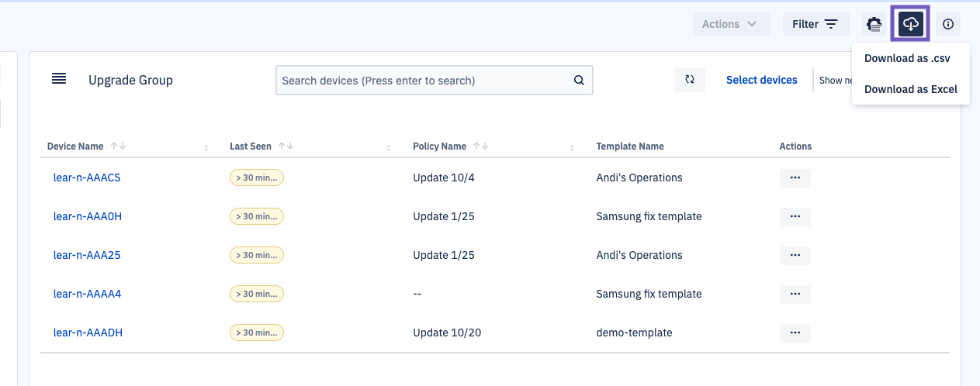Open actions menu for lear-n-AAACS
The width and height of the screenshot is (980, 386).
pos(795,177)
